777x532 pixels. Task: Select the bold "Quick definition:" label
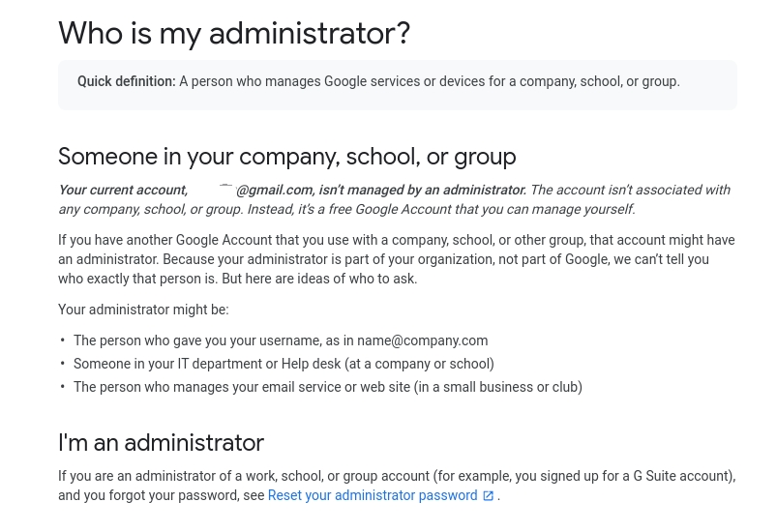point(127,81)
